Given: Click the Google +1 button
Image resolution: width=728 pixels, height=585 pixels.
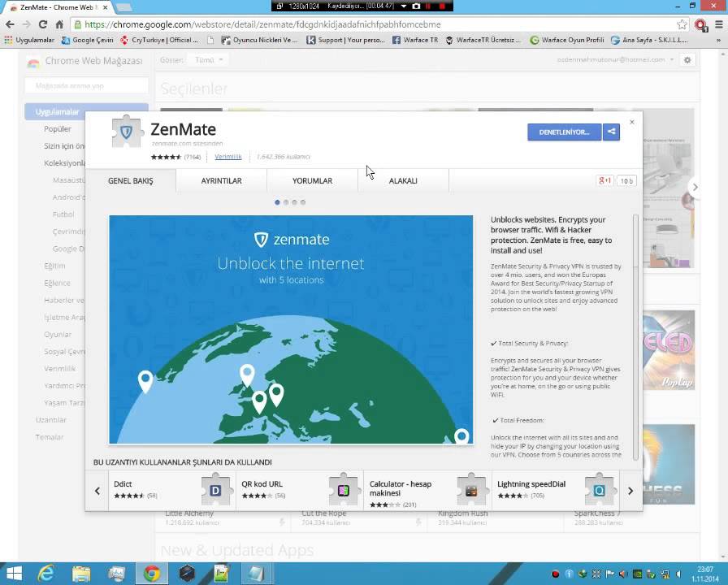Looking at the screenshot, I should [x=604, y=180].
